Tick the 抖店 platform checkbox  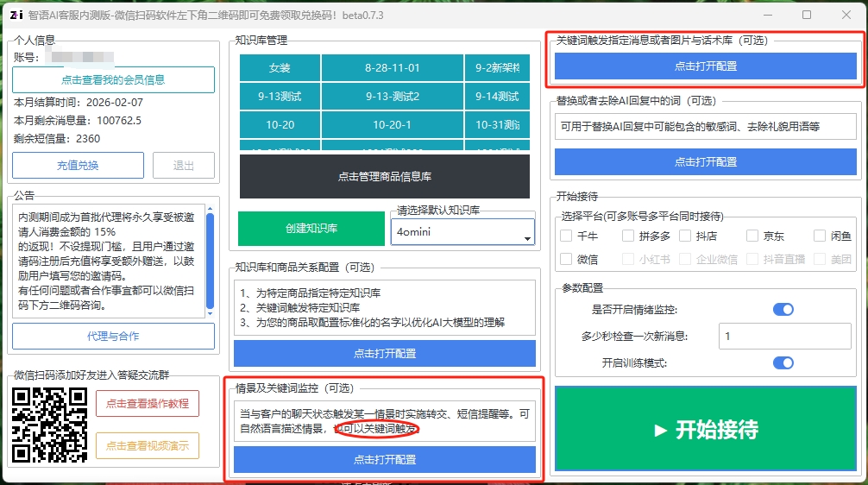[685, 236]
